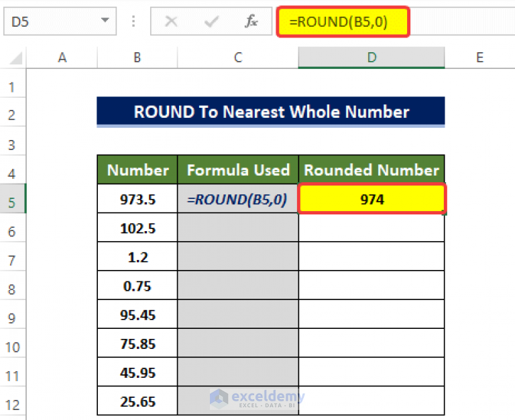Select cell containing 45.95
This screenshot has width=515, height=420.
click(137, 372)
